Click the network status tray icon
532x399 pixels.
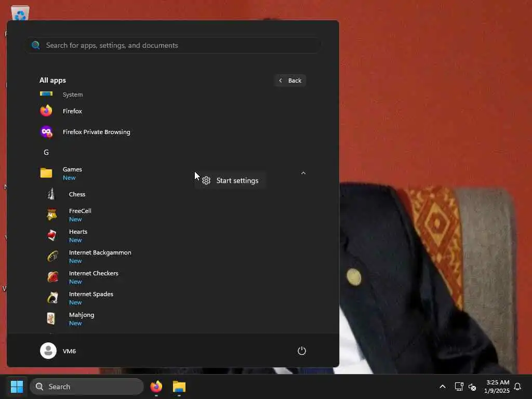459,387
